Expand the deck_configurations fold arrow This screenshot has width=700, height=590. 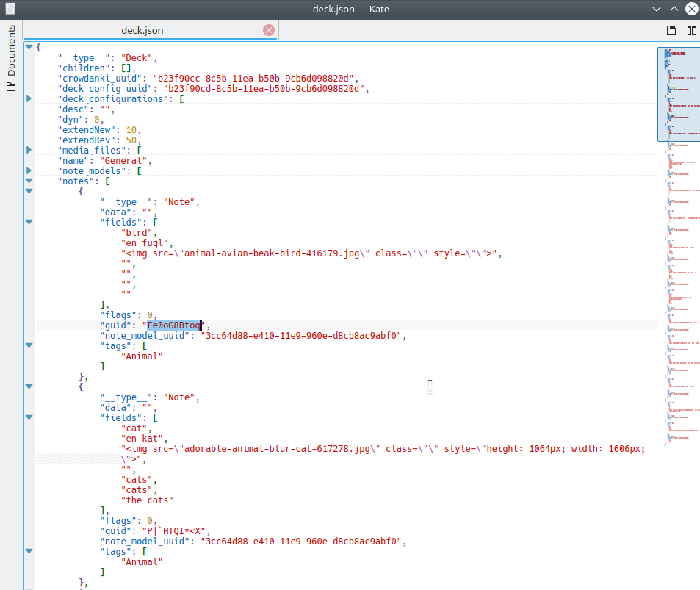tap(29, 98)
